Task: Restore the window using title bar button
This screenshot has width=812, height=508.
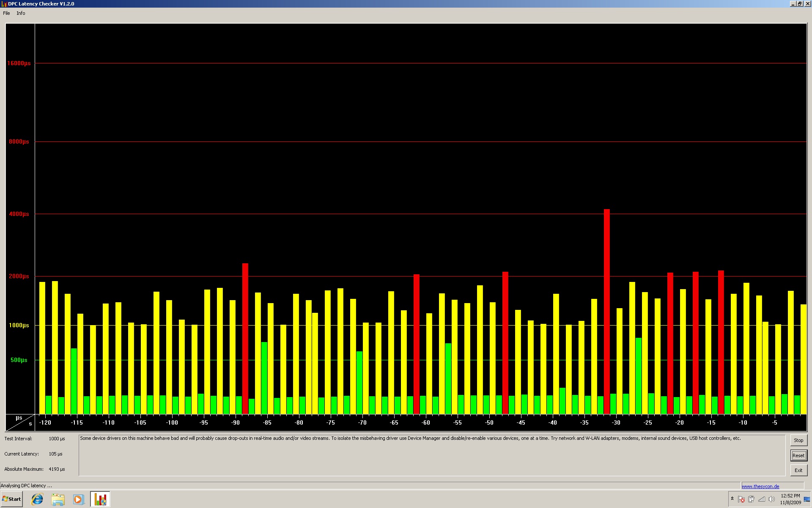Action: pyautogui.click(x=800, y=4)
